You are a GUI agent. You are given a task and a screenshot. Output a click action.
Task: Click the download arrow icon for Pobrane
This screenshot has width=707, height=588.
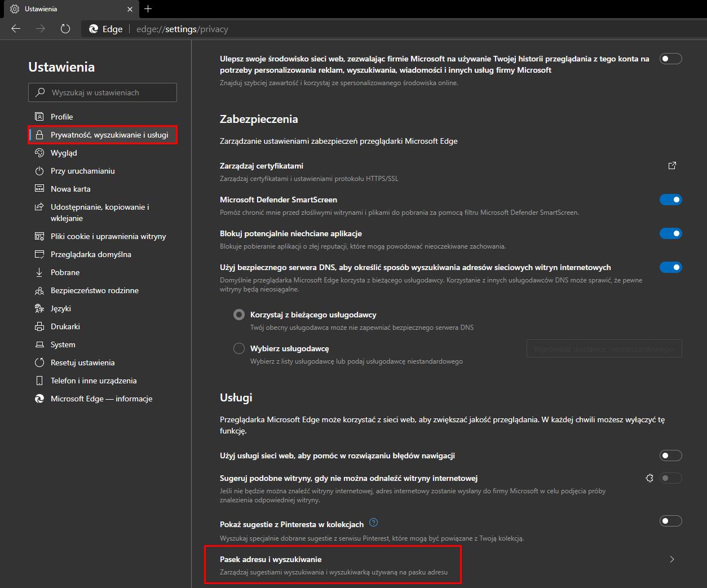pos(39,272)
